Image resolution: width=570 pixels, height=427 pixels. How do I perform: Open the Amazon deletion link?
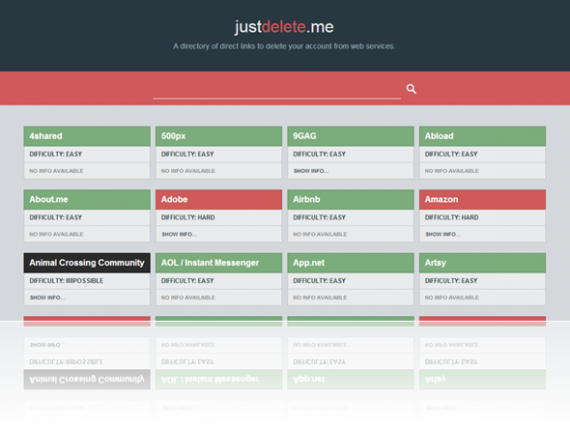click(482, 200)
